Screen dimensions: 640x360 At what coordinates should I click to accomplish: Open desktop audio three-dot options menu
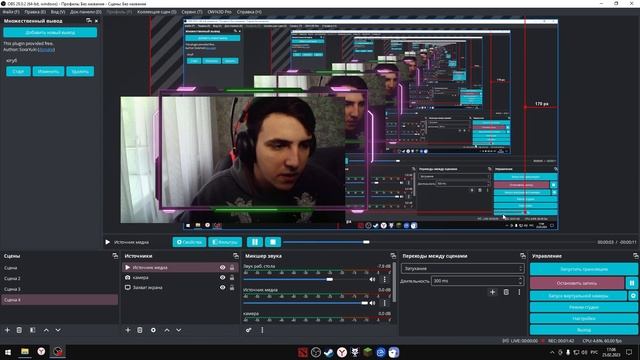[x=384, y=280]
